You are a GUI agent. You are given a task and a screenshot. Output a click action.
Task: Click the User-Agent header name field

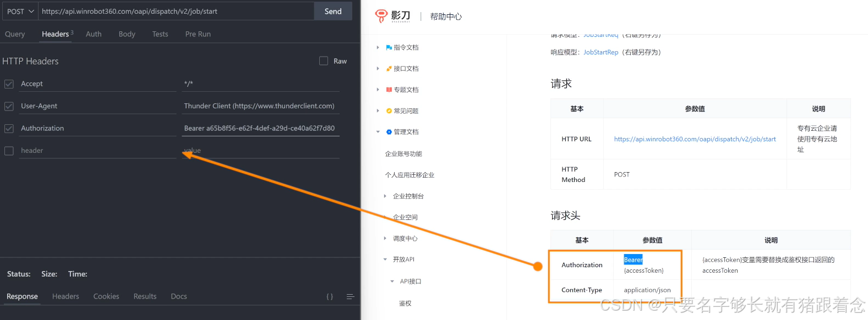coord(97,106)
